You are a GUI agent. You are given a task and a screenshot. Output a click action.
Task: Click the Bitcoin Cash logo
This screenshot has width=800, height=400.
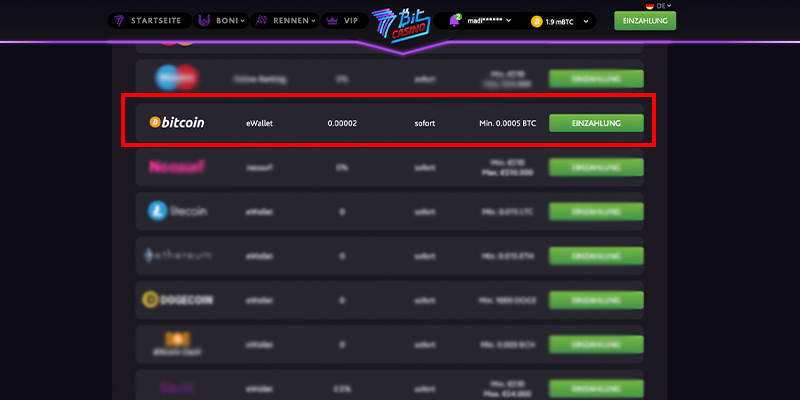(178, 344)
